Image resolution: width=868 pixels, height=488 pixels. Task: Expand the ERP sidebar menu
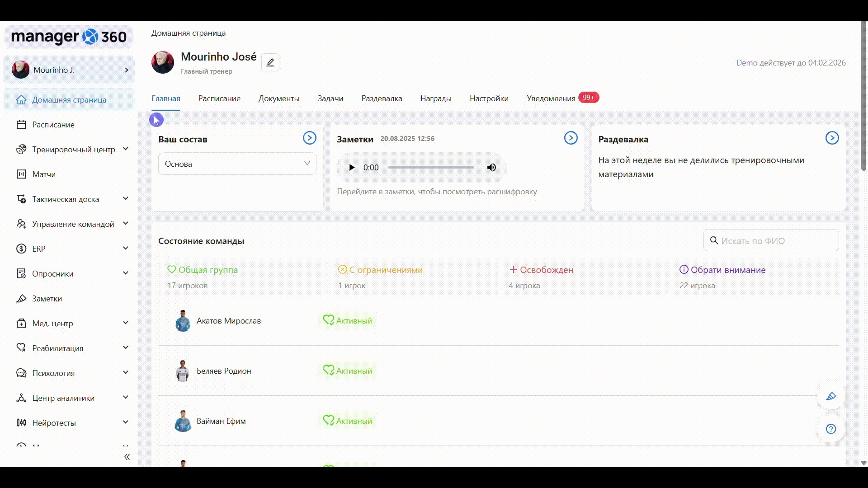pyautogui.click(x=126, y=249)
